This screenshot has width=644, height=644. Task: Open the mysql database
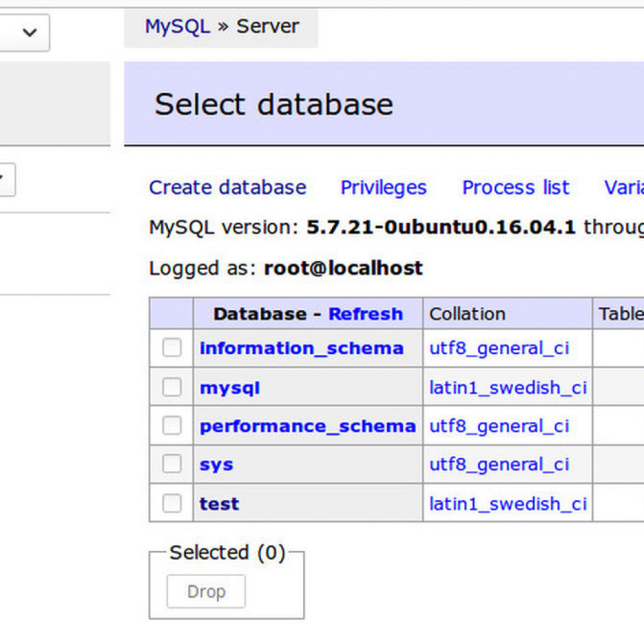[x=230, y=387]
